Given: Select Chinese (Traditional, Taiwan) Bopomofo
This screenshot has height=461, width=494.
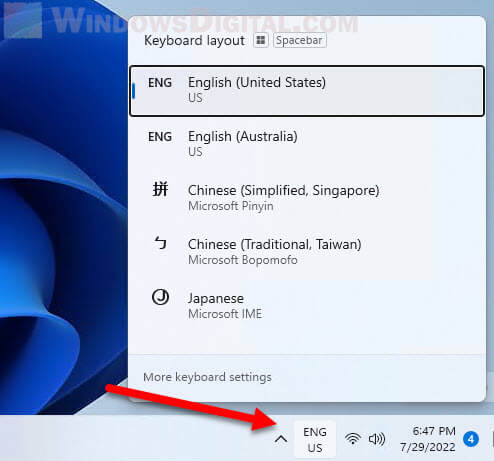Looking at the screenshot, I should click(x=307, y=252).
